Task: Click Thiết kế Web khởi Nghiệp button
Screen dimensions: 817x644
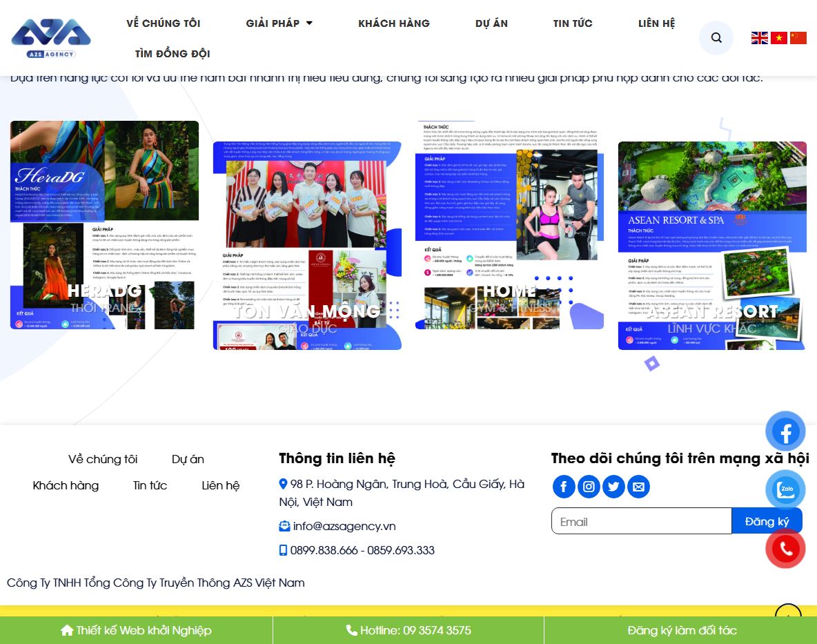Action: pos(136,630)
